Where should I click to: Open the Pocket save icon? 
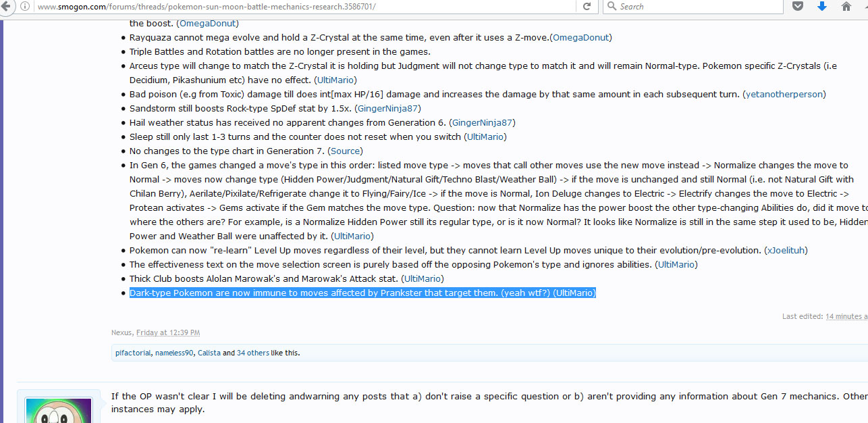798,6
